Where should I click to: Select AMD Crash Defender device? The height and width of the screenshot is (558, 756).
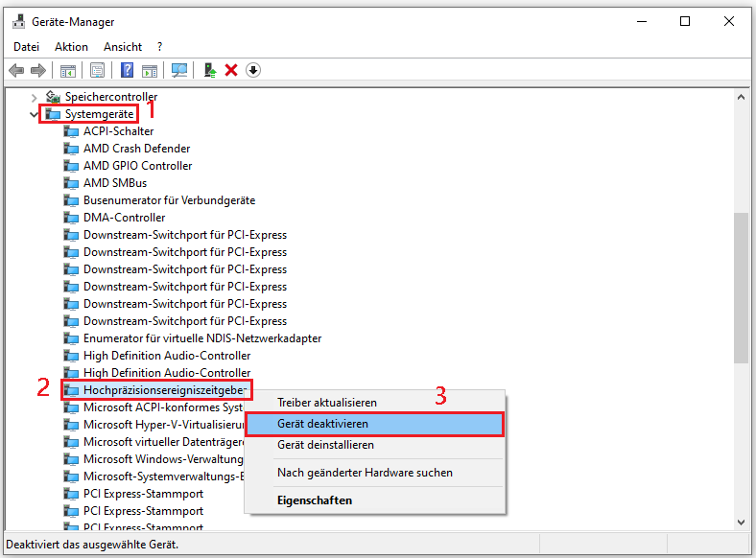tap(137, 149)
